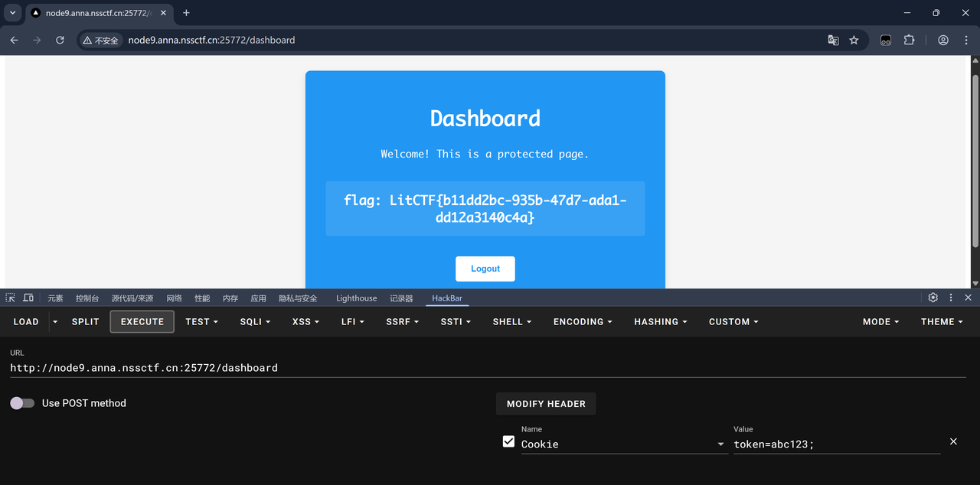Open the SQLI dropdown menu

pyautogui.click(x=255, y=322)
